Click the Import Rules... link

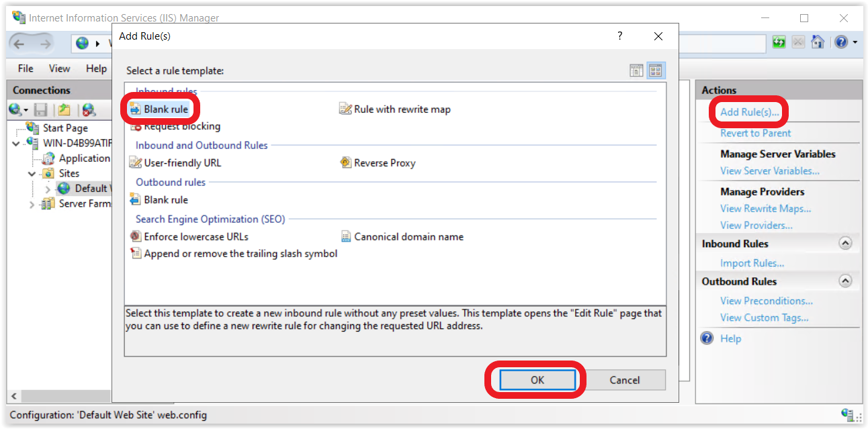(x=752, y=263)
